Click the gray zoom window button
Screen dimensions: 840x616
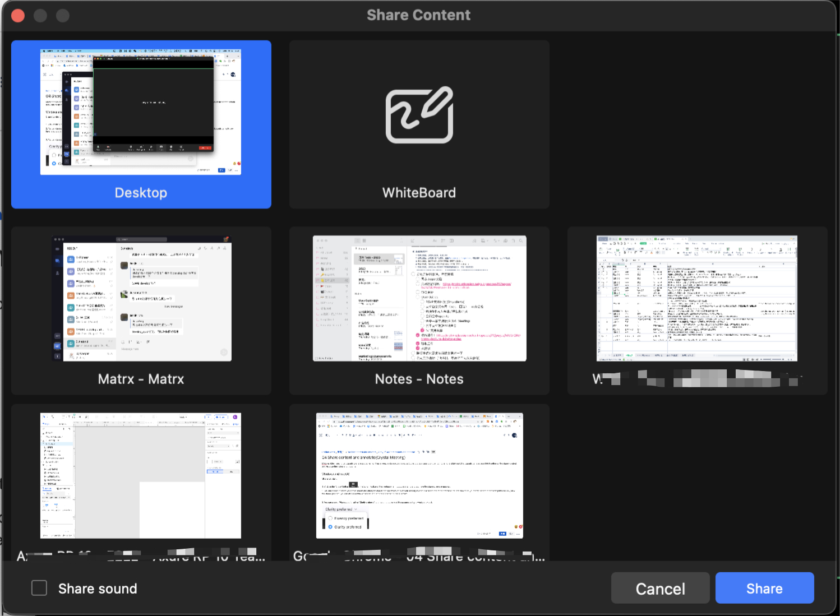[63, 15]
